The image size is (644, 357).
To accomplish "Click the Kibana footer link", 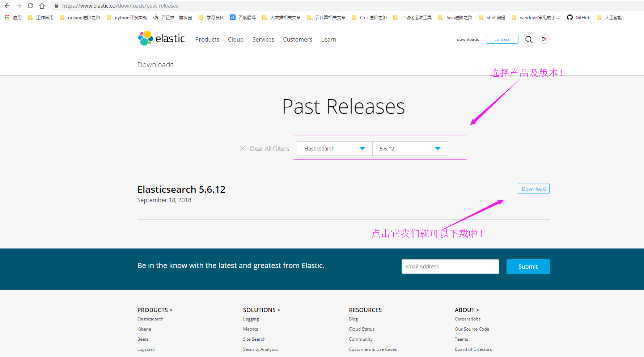I will 144,329.
